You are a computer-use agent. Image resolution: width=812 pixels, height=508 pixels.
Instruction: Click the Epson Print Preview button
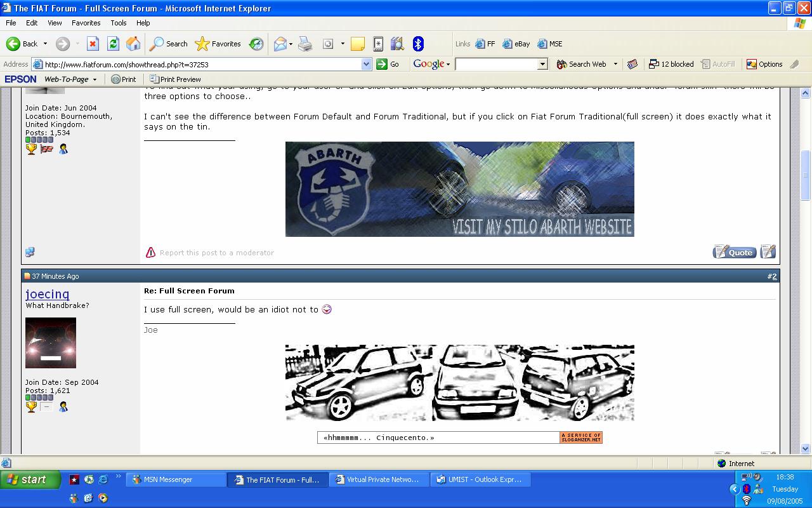pyautogui.click(x=176, y=79)
